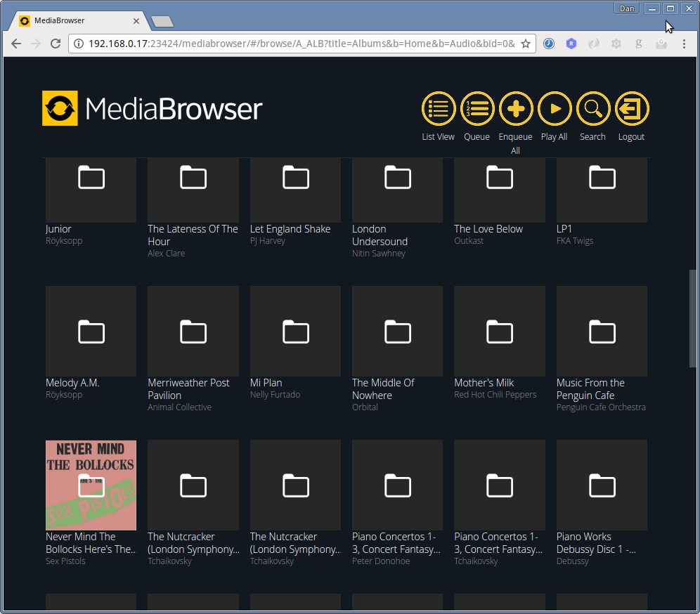This screenshot has height=614, width=700.
Task: Open Mi Plan album folder
Action: (296, 331)
